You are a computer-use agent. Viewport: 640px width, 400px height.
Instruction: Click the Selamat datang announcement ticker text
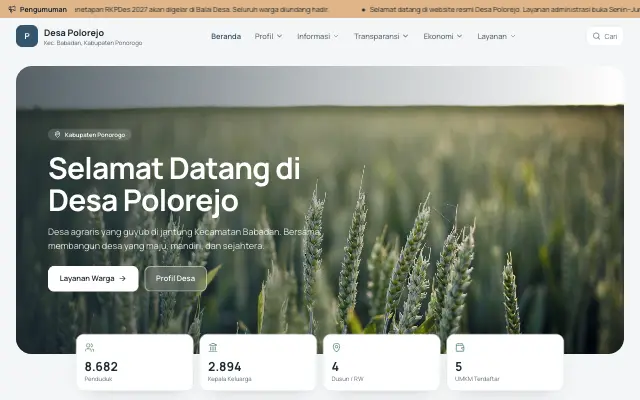pyautogui.click(x=504, y=9)
